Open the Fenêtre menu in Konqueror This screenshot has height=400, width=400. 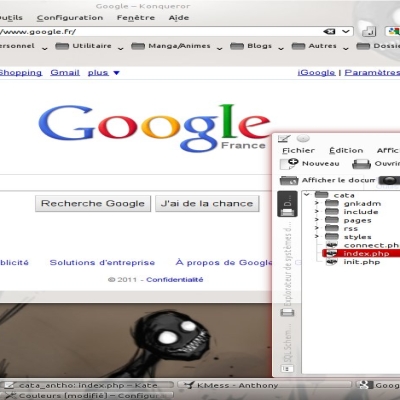[x=136, y=18]
